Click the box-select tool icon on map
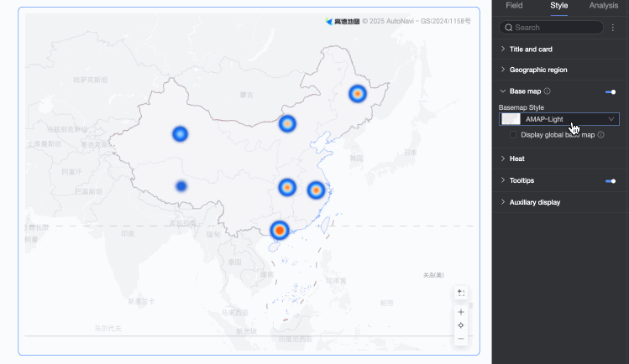 tap(461, 293)
